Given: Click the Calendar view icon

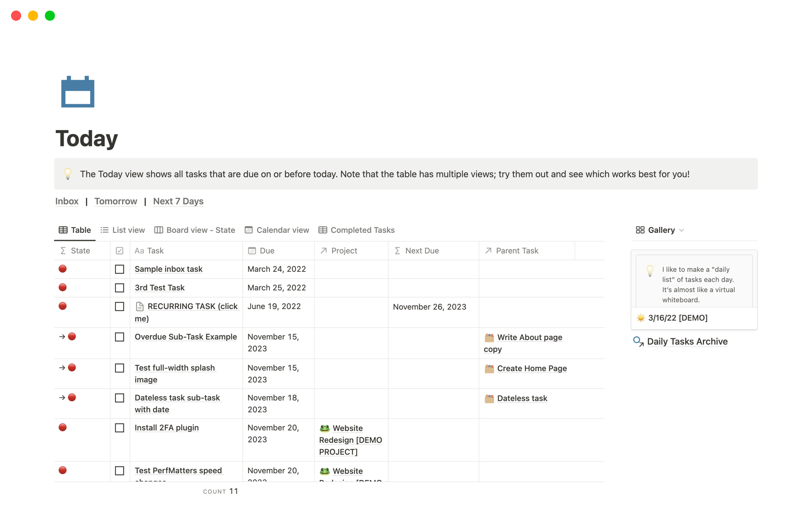Looking at the screenshot, I should click(x=249, y=230).
